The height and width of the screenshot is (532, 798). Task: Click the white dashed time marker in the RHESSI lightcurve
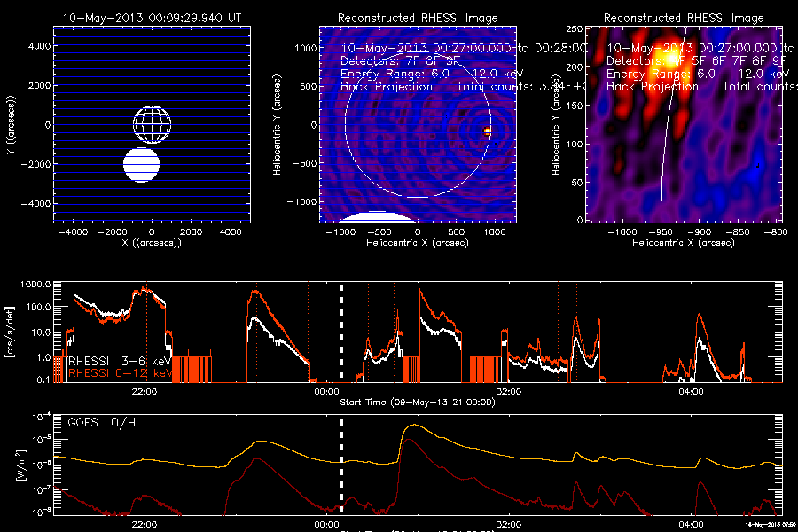[342, 332]
